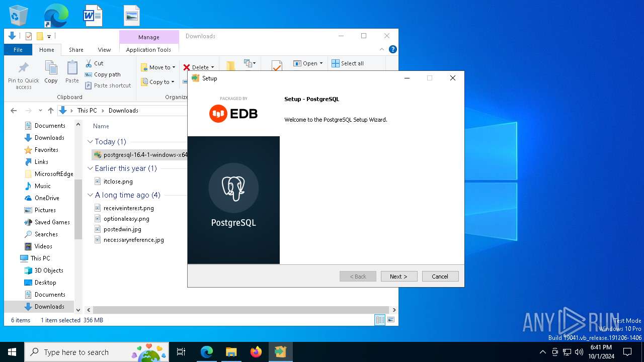Open Videos in navigation pane

point(43,246)
